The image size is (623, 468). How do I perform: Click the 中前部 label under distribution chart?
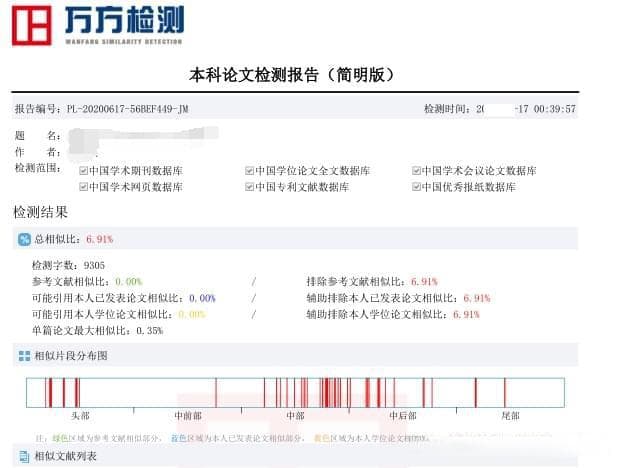pyautogui.click(x=188, y=416)
